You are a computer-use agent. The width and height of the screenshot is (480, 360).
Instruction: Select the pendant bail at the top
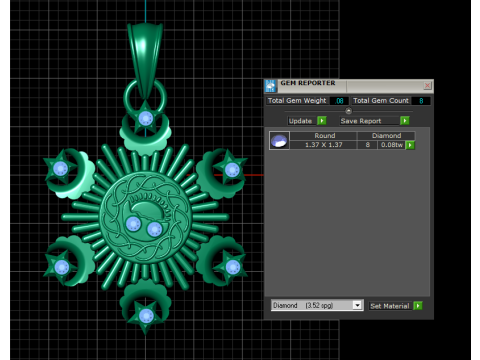pos(145,60)
